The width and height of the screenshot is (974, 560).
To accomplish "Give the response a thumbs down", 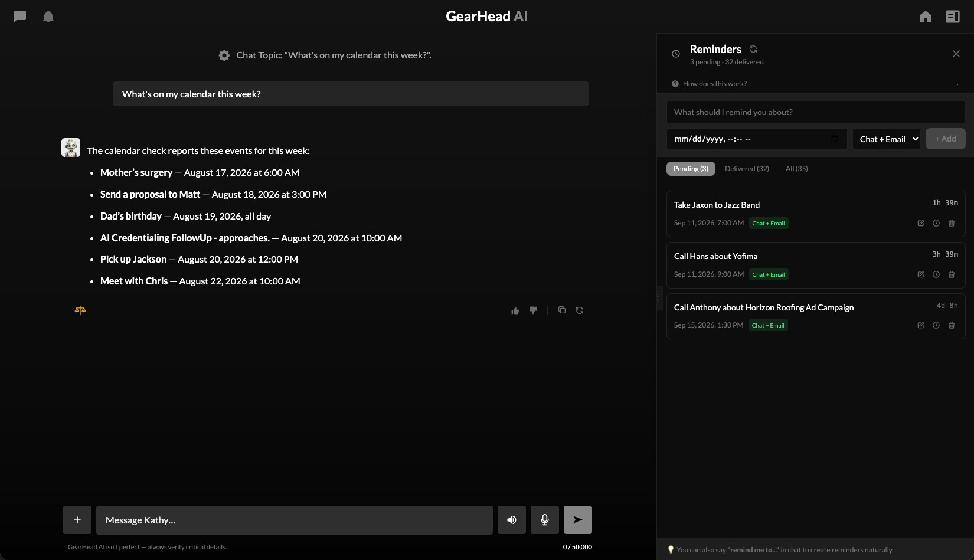I will tap(533, 310).
